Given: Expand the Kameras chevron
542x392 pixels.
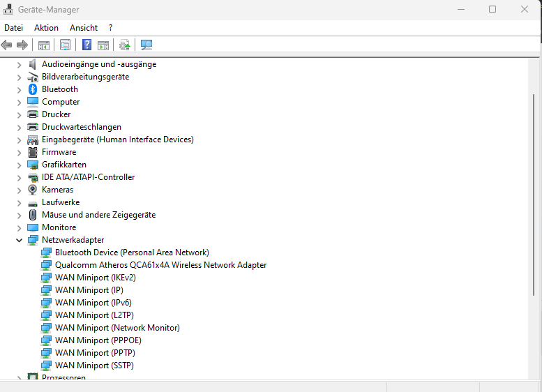Looking at the screenshot, I should click(19, 190).
